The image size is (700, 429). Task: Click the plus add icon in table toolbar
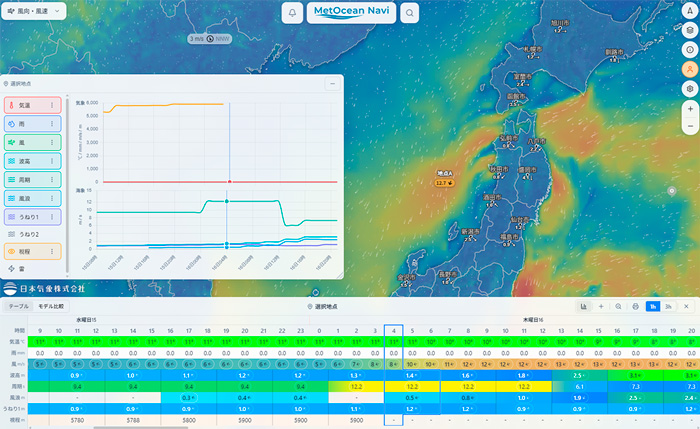pos(601,306)
